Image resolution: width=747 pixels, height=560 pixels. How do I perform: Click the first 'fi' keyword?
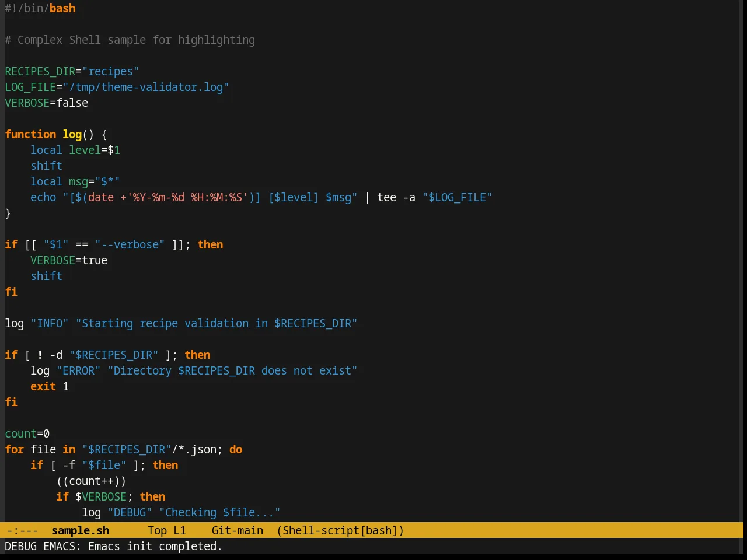pos(11,292)
